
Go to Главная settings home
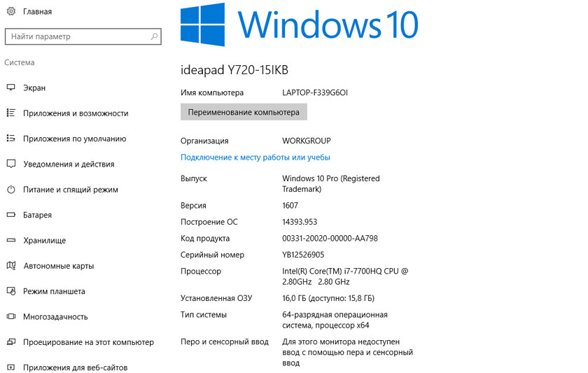pos(38,12)
